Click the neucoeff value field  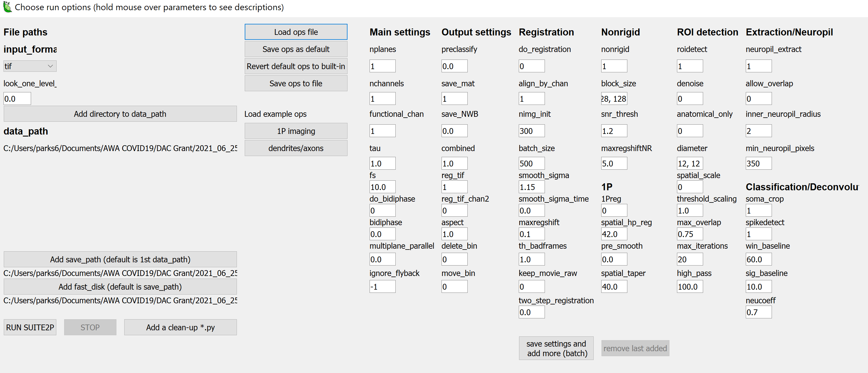(759, 312)
